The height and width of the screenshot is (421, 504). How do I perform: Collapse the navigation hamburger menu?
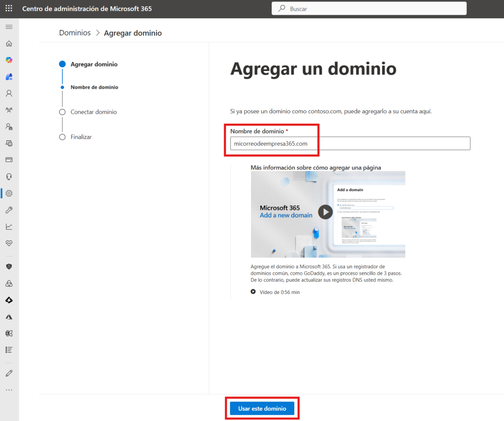tap(9, 26)
